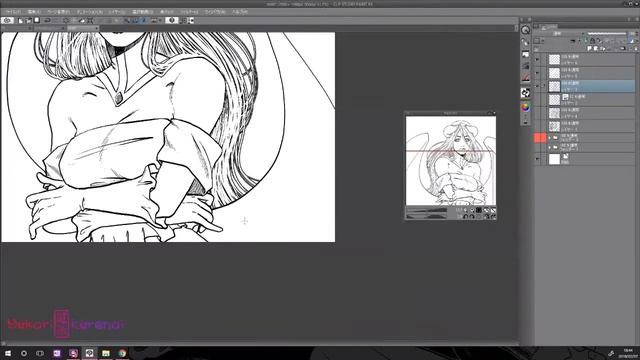Click the Layer 4 thumbnail
The height and width of the screenshot is (360, 640).
click(554, 113)
